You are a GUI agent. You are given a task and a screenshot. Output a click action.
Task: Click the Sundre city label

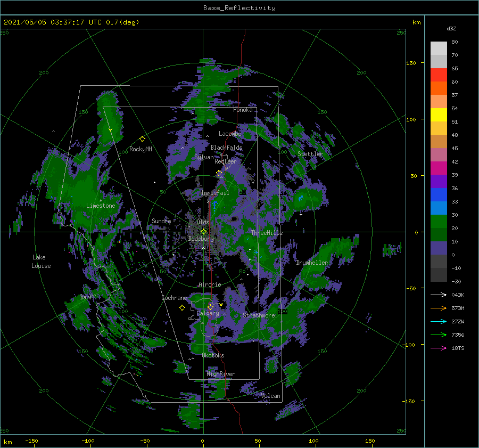161,221
